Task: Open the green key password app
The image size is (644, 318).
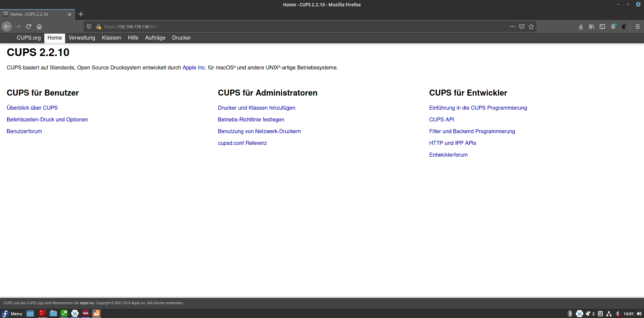Action: 64,313
